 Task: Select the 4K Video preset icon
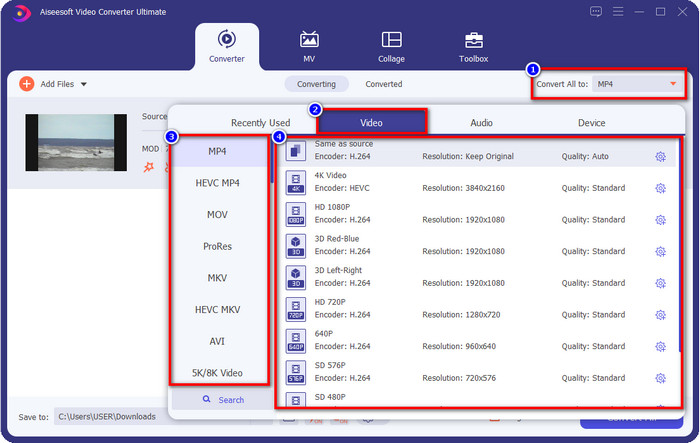pyautogui.click(x=296, y=183)
